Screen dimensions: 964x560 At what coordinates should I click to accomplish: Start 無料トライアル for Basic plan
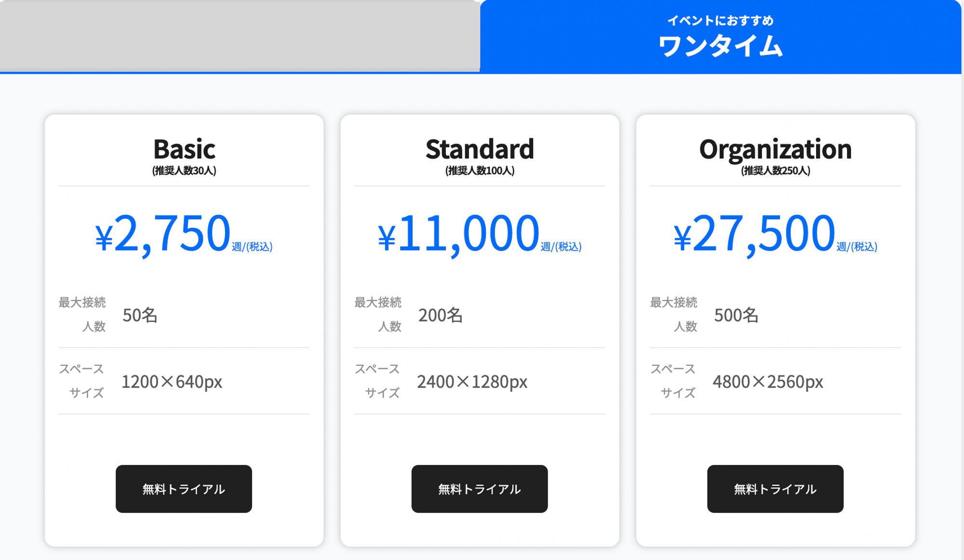pos(184,489)
